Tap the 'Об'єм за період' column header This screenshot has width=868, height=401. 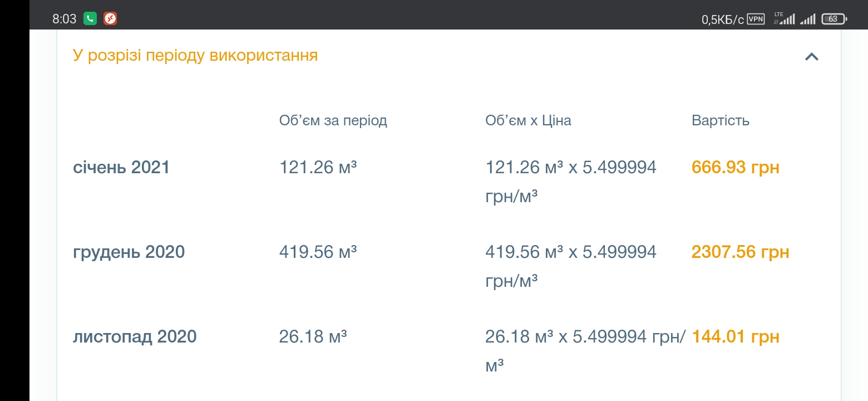point(333,120)
